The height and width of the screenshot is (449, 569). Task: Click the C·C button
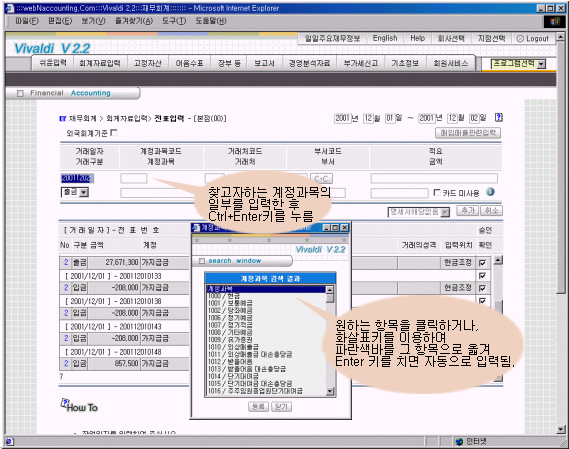[321, 179]
